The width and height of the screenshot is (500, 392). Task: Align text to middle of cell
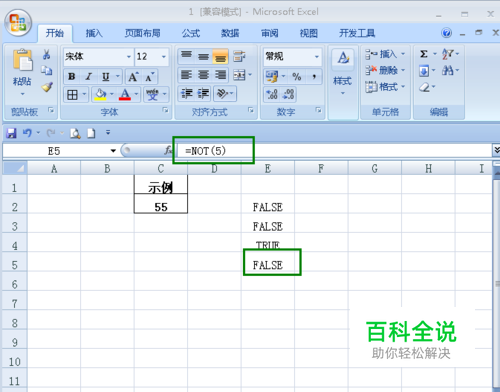pos(203,56)
